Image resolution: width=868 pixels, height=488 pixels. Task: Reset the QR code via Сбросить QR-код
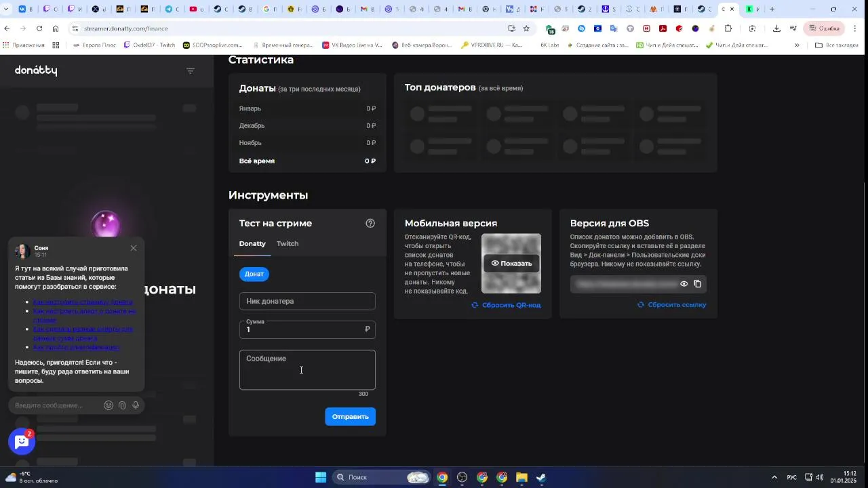click(506, 305)
